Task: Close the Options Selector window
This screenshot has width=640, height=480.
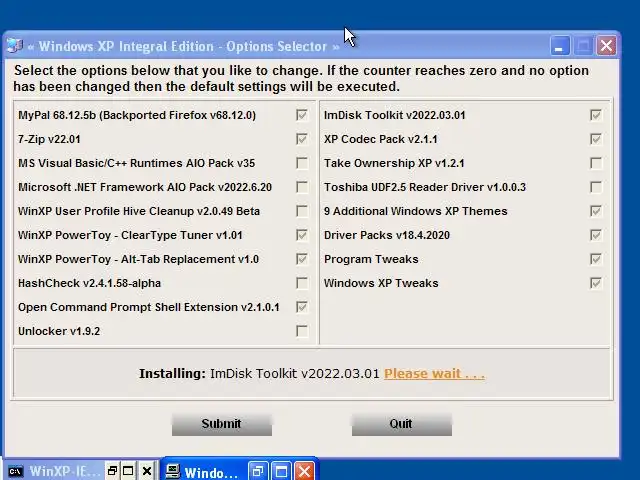Action: pyautogui.click(x=606, y=46)
